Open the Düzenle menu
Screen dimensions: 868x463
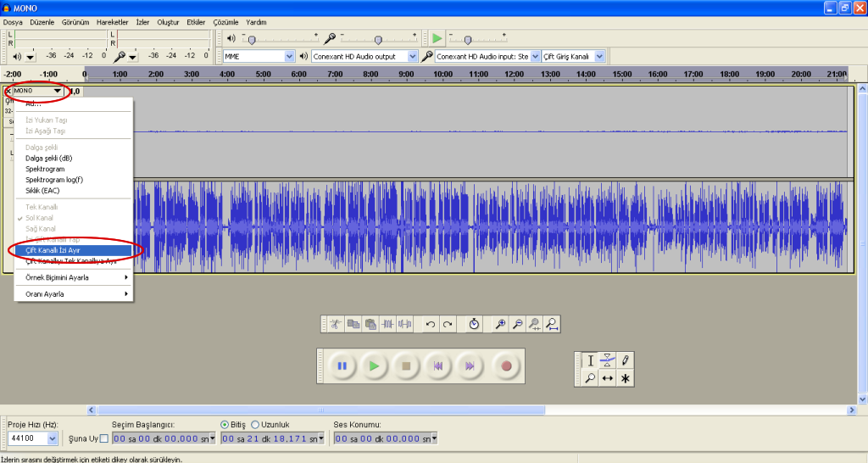pos(42,22)
